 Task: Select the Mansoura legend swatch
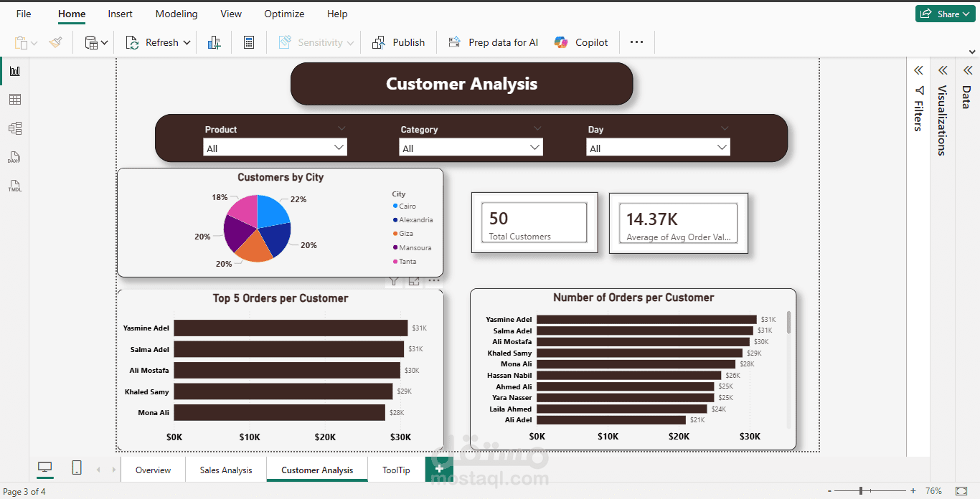[x=395, y=247]
